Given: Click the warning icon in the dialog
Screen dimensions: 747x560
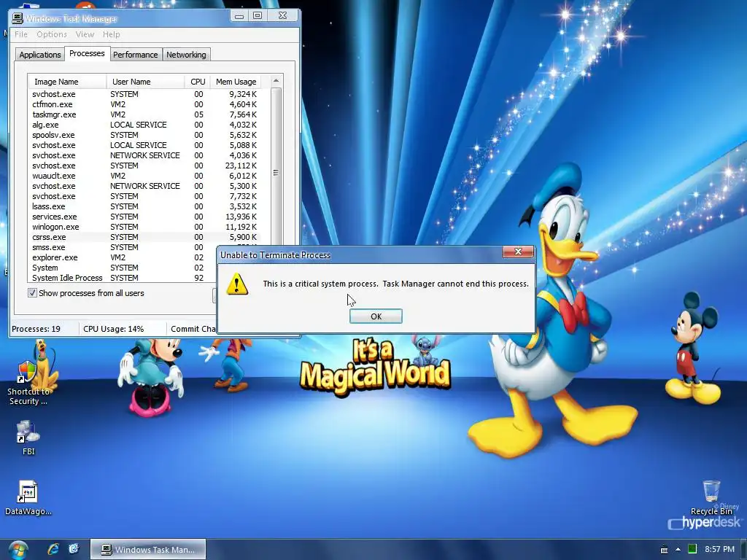Looking at the screenshot, I should click(237, 284).
